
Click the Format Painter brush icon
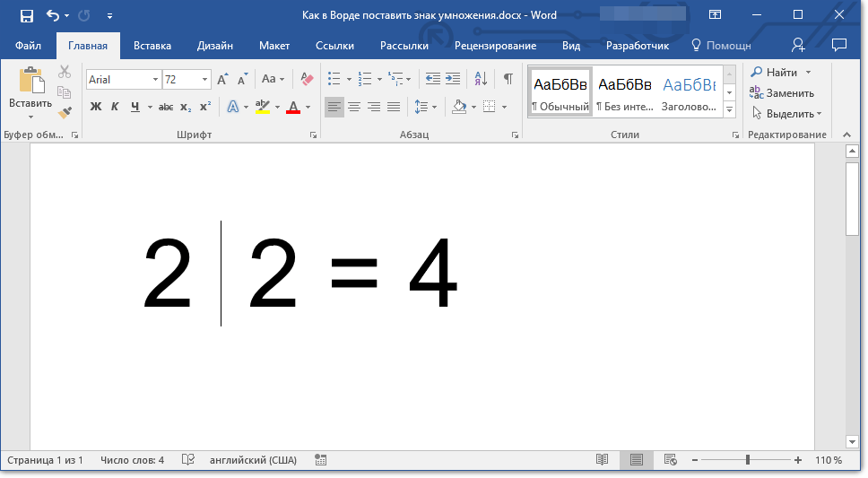tap(65, 113)
